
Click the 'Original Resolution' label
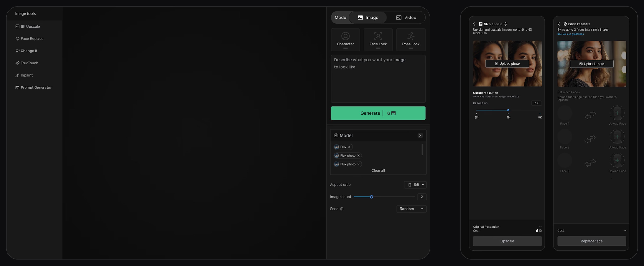click(x=486, y=227)
